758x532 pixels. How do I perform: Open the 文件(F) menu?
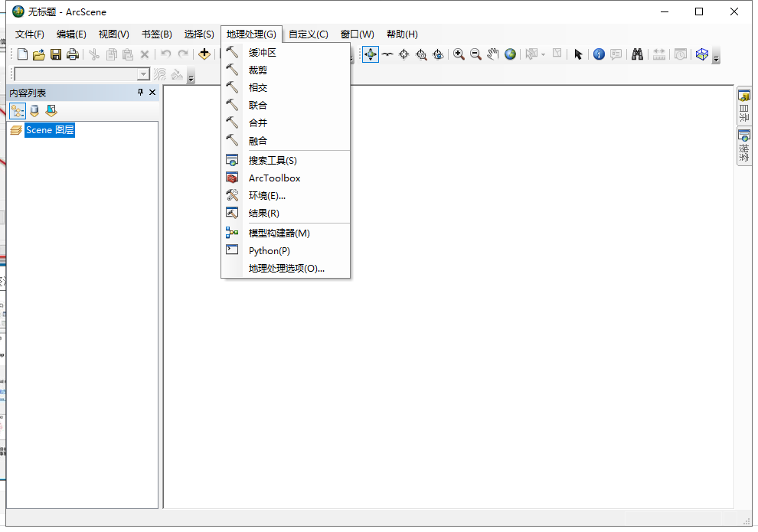click(30, 34)
